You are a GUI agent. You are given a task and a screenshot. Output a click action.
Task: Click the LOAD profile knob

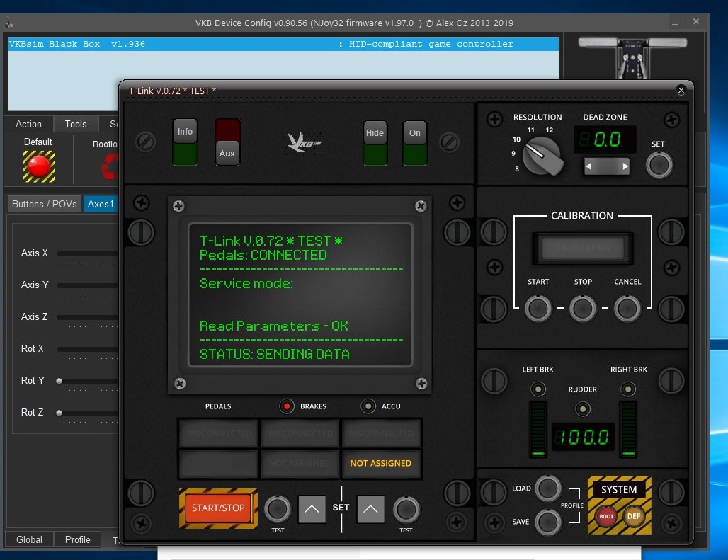point(548,488)
